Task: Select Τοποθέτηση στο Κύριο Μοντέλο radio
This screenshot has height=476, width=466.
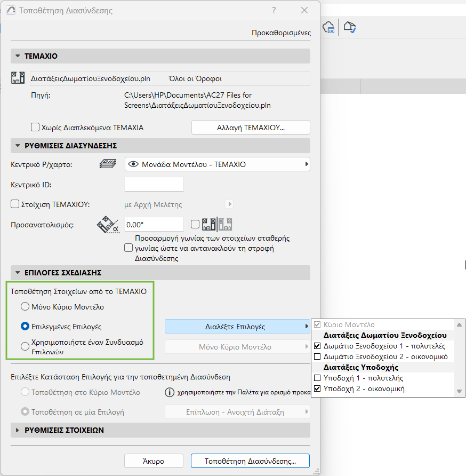Action: coord(25,392)
